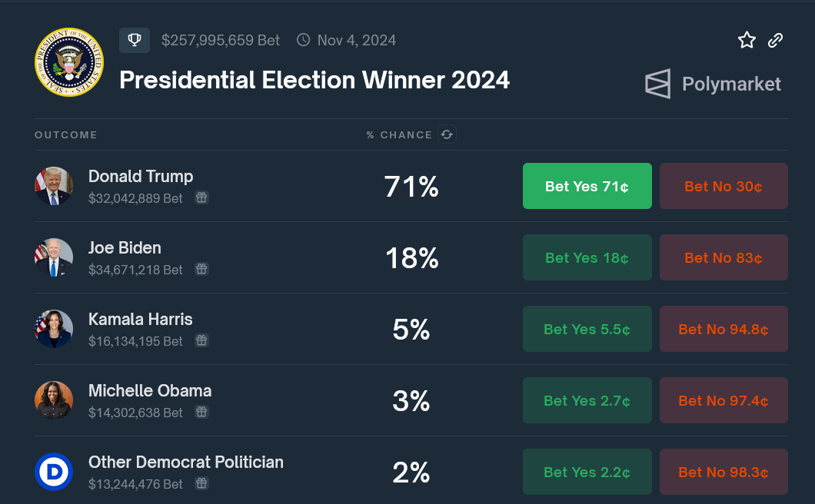Click the copy link icon

pos(775,40)
